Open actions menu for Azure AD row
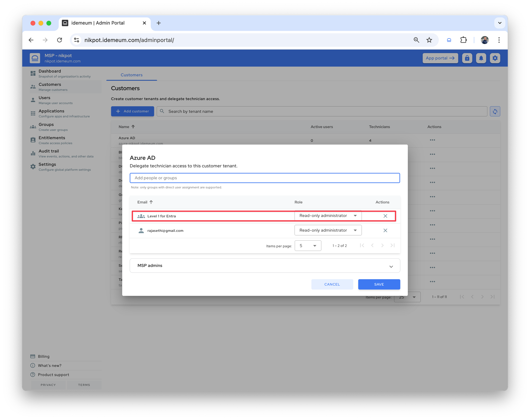Image resolution: width=530 pixels, height=420 pixels. tap(432, 140)
